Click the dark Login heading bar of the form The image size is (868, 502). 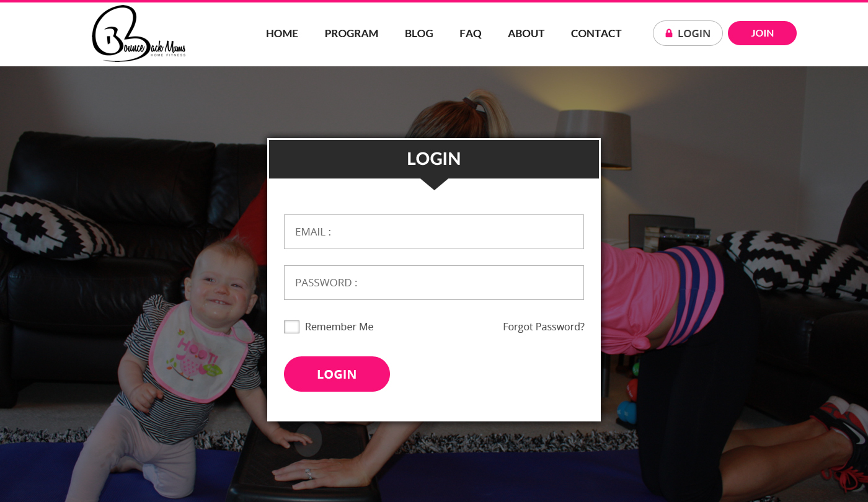pyautogui.click(x=434, y=159)
